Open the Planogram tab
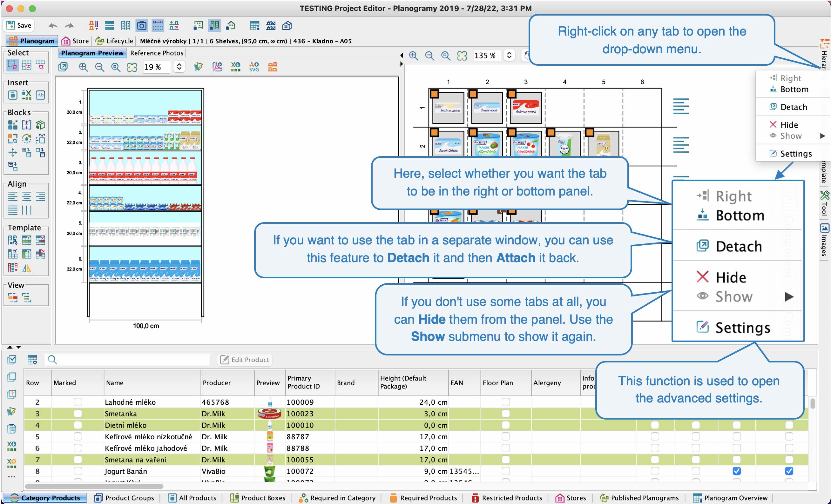831x504 pixels. pyautogui.click(x=32, y=41)
